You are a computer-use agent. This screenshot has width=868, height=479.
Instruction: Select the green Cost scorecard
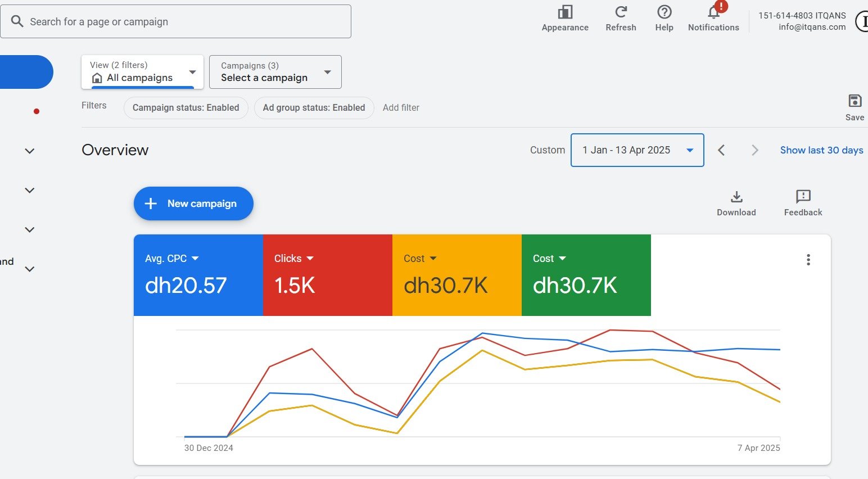[x=586, y=275]
